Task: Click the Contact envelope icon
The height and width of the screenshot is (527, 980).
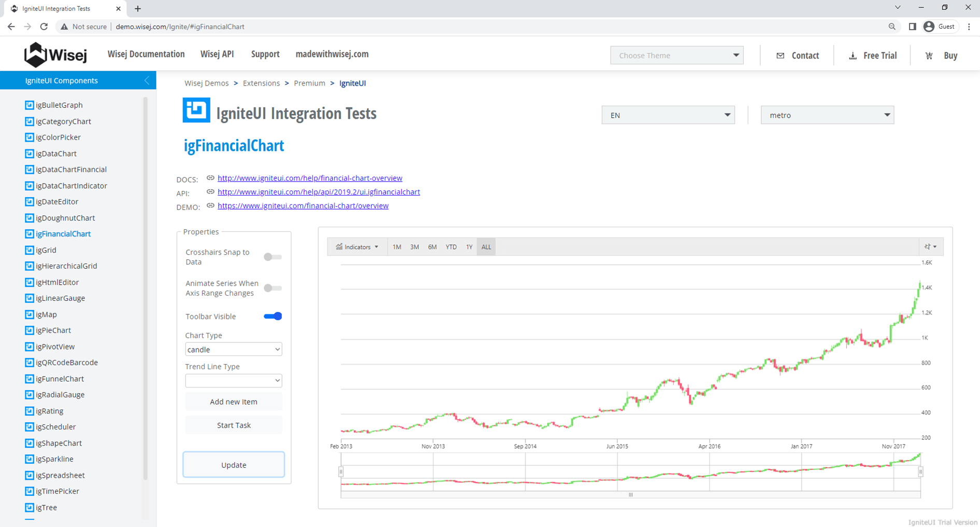Action: pyautogui.click(x=780, y=56)
